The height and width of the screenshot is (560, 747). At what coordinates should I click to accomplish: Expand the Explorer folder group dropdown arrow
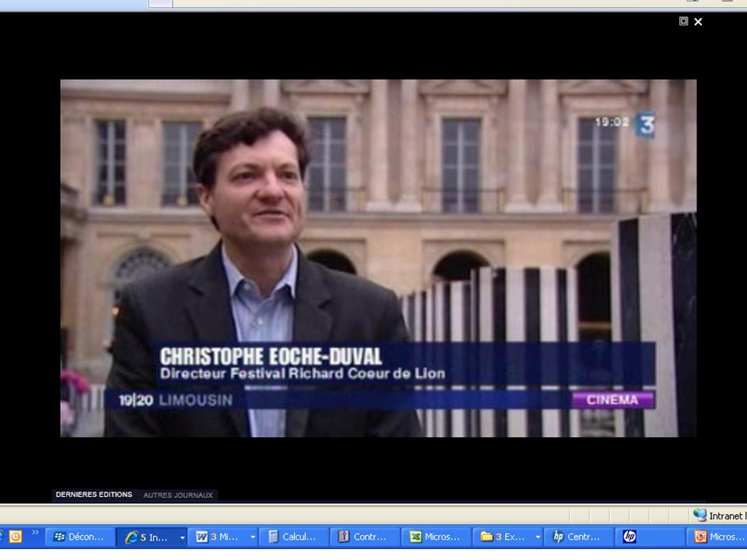click(x=537, y=537)
